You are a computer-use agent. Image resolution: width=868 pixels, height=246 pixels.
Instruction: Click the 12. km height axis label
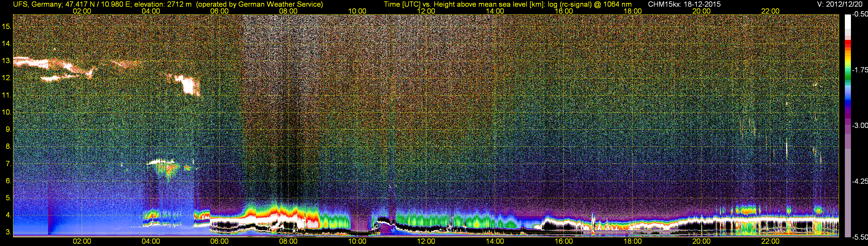tap(7, 78)
